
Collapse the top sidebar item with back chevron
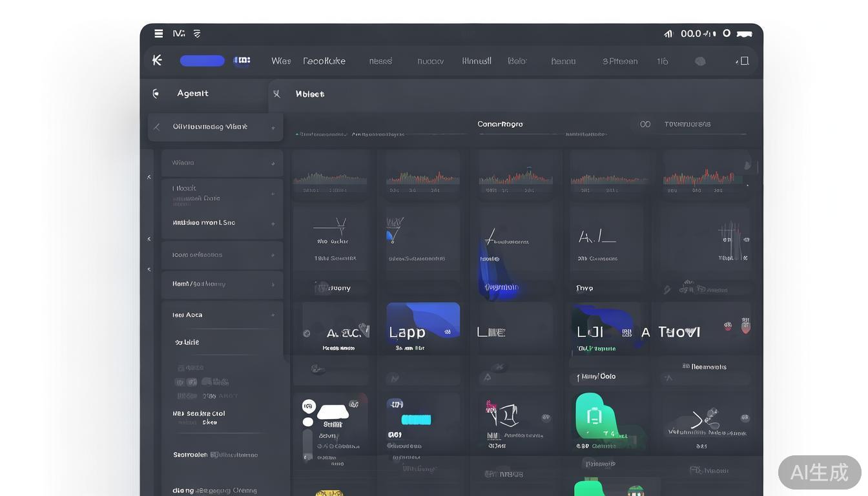(x=157, y=127)
